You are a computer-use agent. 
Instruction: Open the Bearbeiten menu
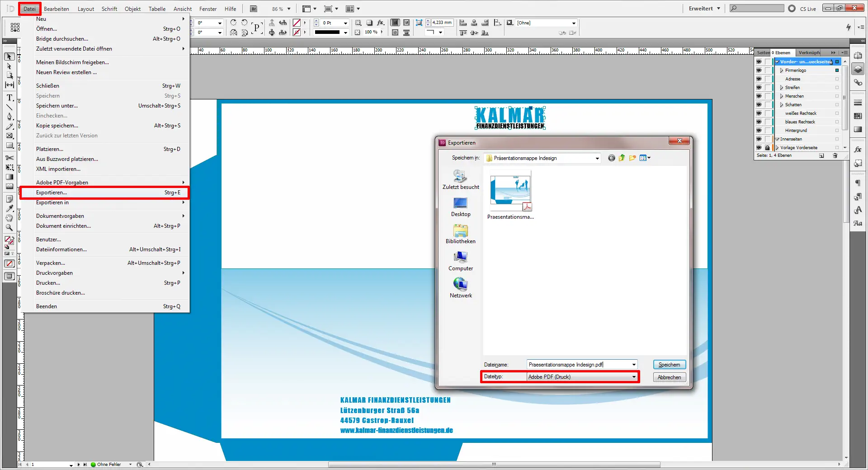pyautogui.click(x=57, y=9)
